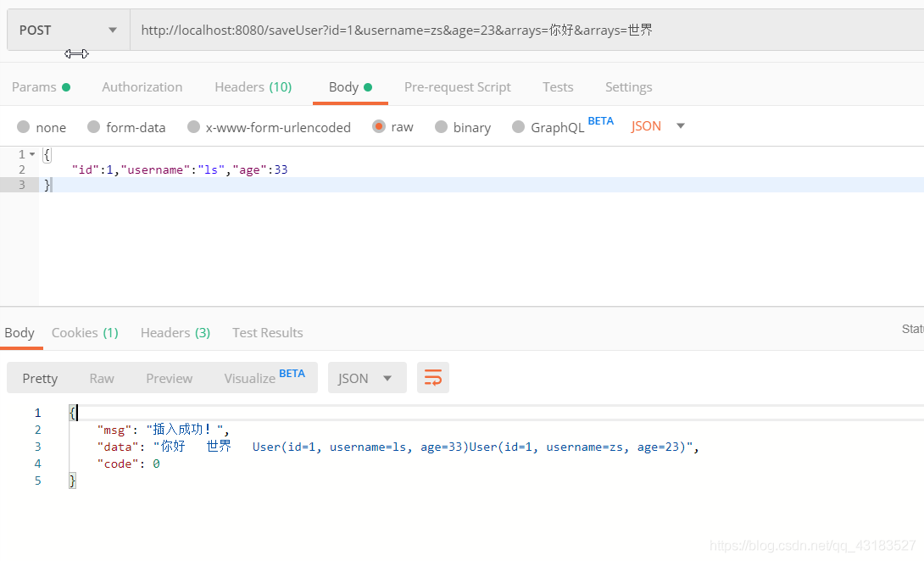Open the POST method dropdown
The width and height of the screenshot is (924, 561).
click(69, 30)
